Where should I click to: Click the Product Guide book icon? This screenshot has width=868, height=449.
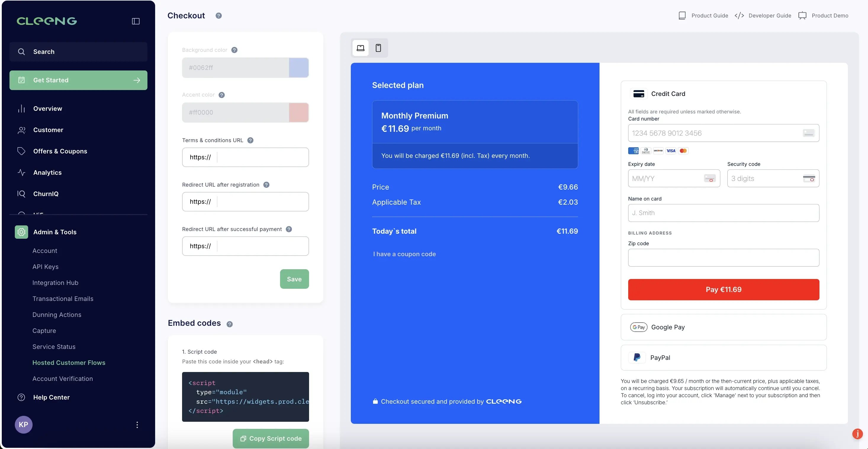682,15
